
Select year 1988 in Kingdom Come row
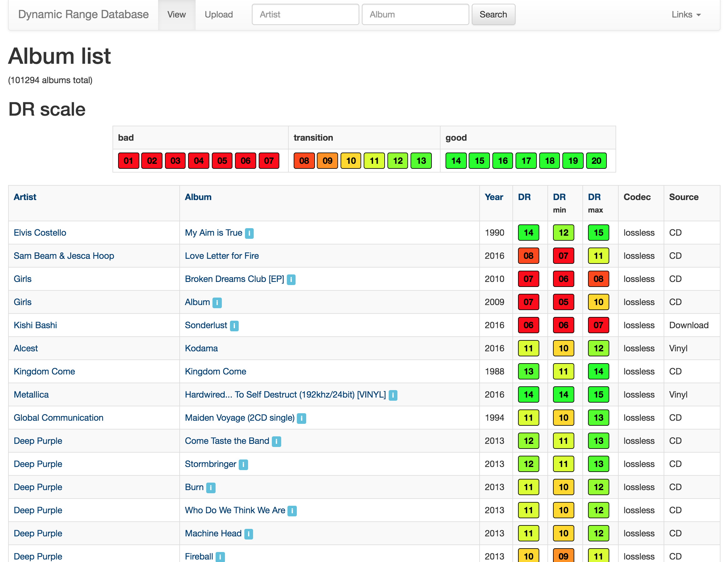(494, 372)
